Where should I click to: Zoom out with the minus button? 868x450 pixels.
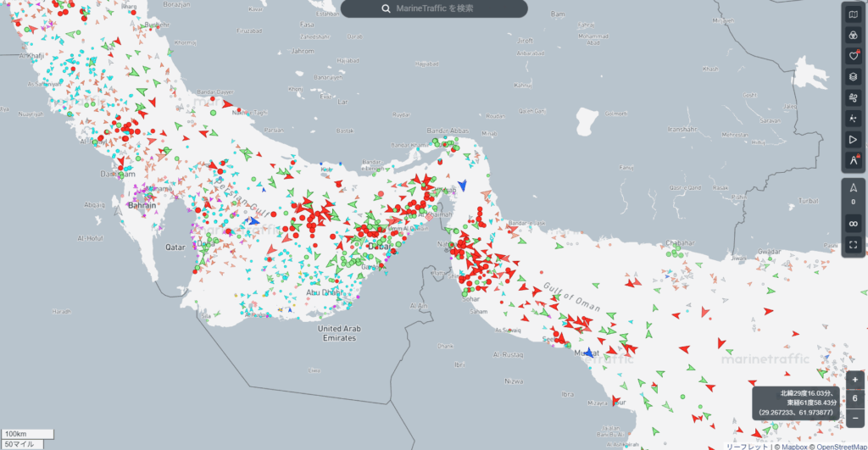[855, 418]
